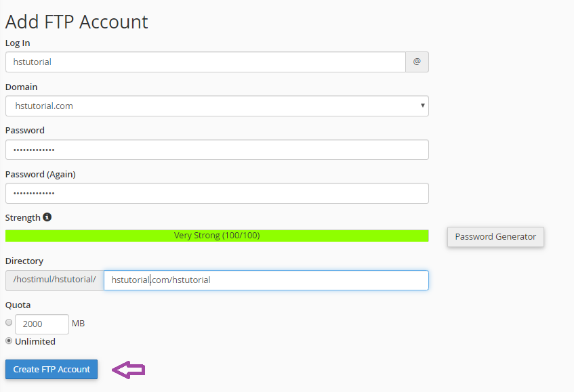Click the MB unit label

[x=78, y=324]
